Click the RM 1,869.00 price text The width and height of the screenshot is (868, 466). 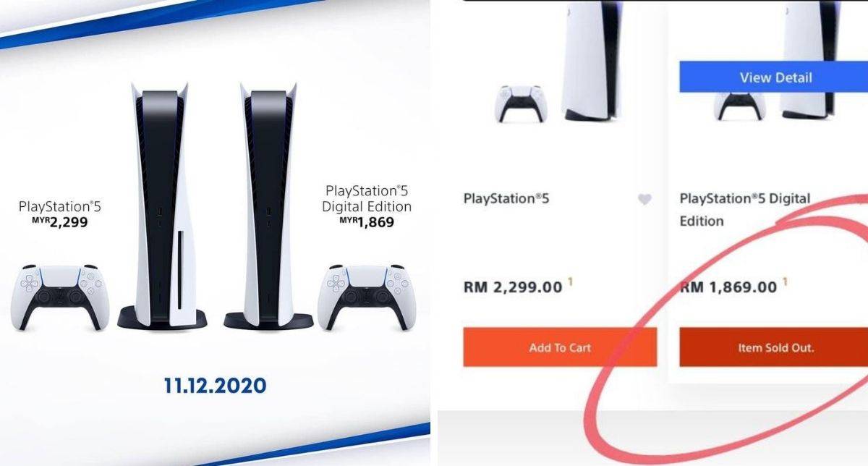coord(728,287)
